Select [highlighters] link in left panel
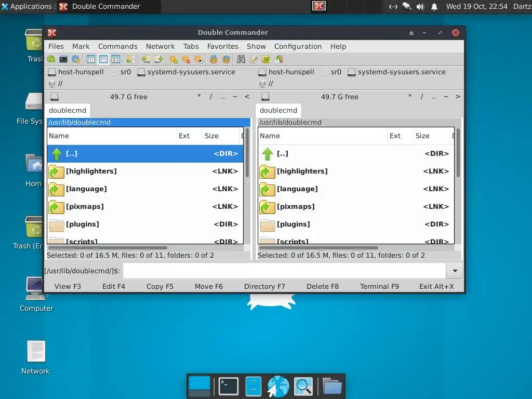 tap(145, 171)
